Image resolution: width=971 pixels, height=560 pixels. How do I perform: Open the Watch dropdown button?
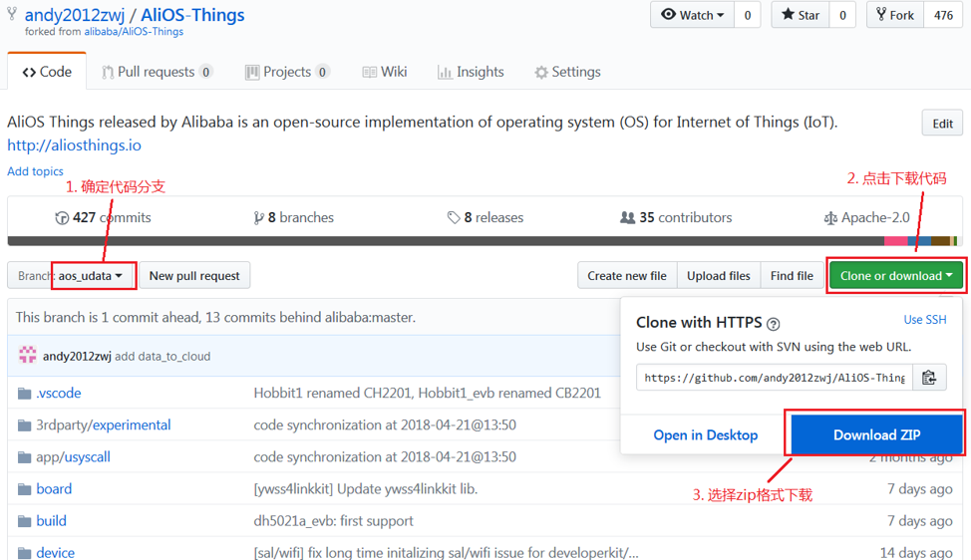[692, 15]
